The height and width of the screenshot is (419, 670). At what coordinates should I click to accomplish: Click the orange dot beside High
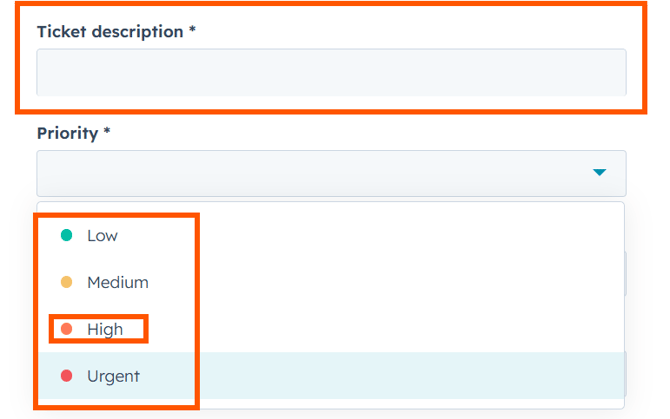point(67,329)
